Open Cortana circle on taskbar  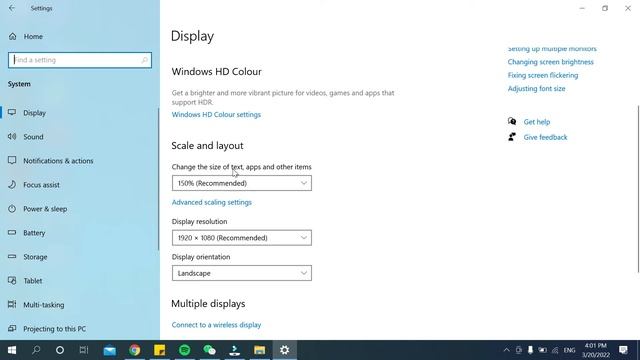(x=60, y=350)
